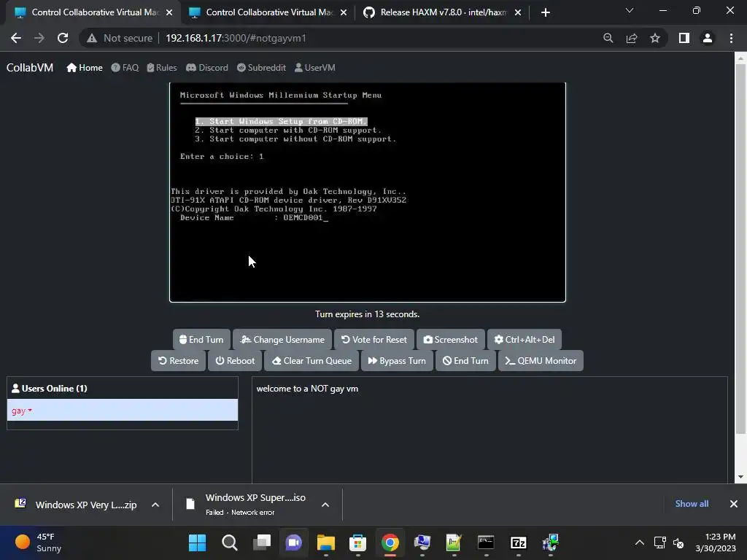This screenshot has height=560, width=747.
Task: Open the muted volume tray icon
Action: click(x=678, y=542)
